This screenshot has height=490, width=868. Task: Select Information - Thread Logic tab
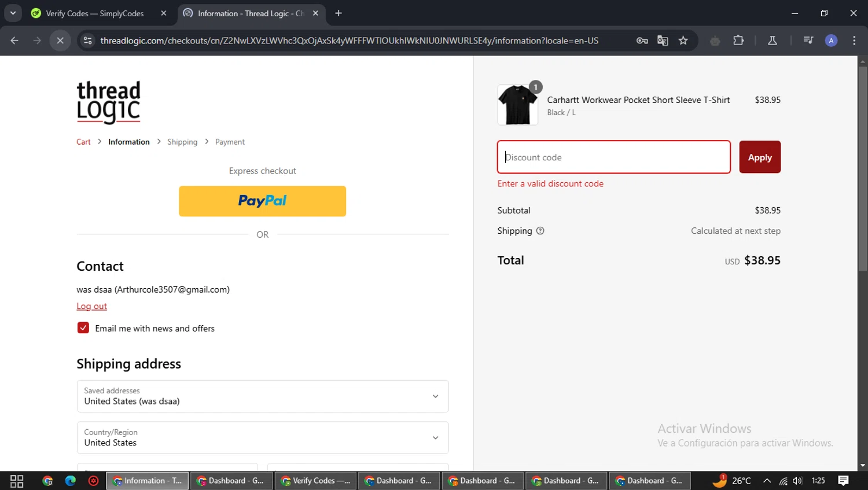tap(251, 13)
